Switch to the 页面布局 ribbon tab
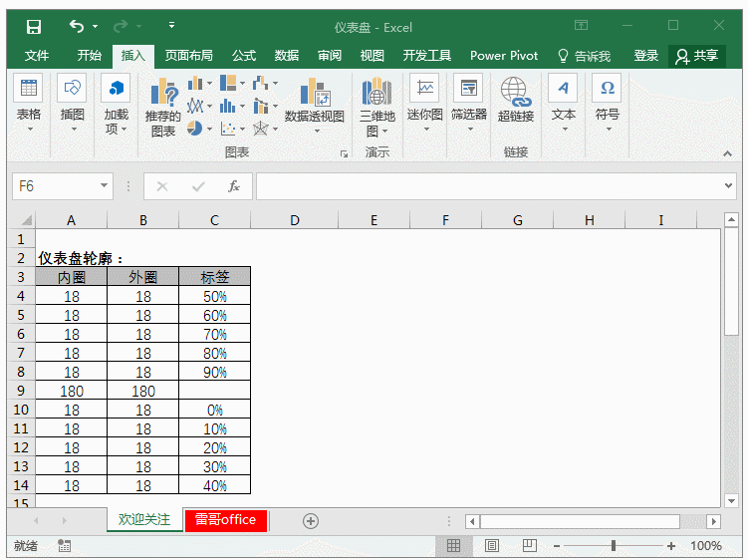 click(x=189, y=56)
